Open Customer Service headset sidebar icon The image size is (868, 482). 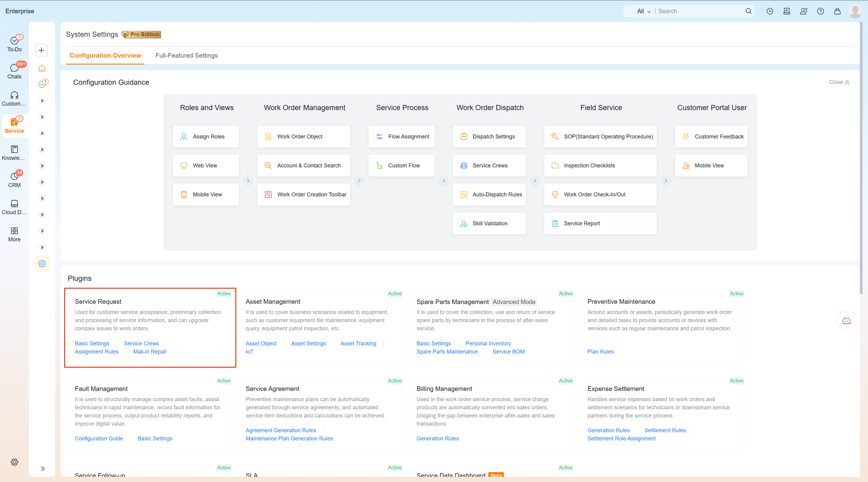(x=14, y=99)
